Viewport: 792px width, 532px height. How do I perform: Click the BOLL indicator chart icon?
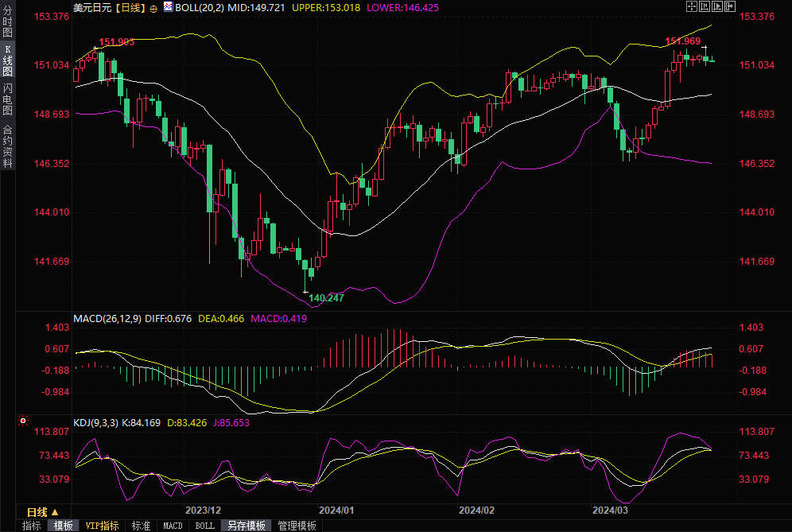[x=167, y=6]
